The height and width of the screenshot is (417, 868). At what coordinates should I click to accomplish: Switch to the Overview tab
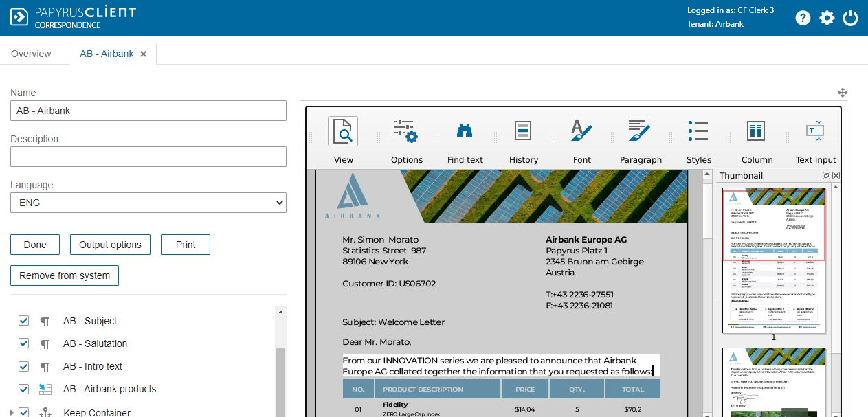click(31, 54)
